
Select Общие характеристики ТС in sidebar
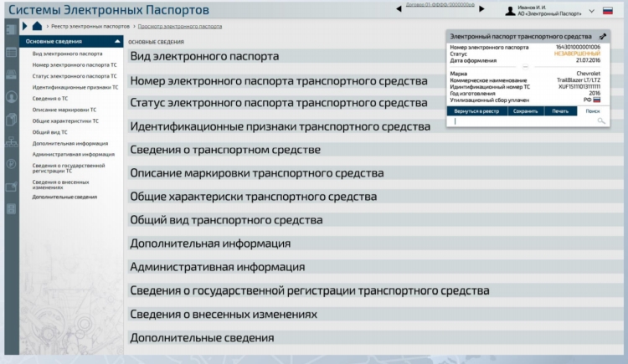tap(65, 121)
